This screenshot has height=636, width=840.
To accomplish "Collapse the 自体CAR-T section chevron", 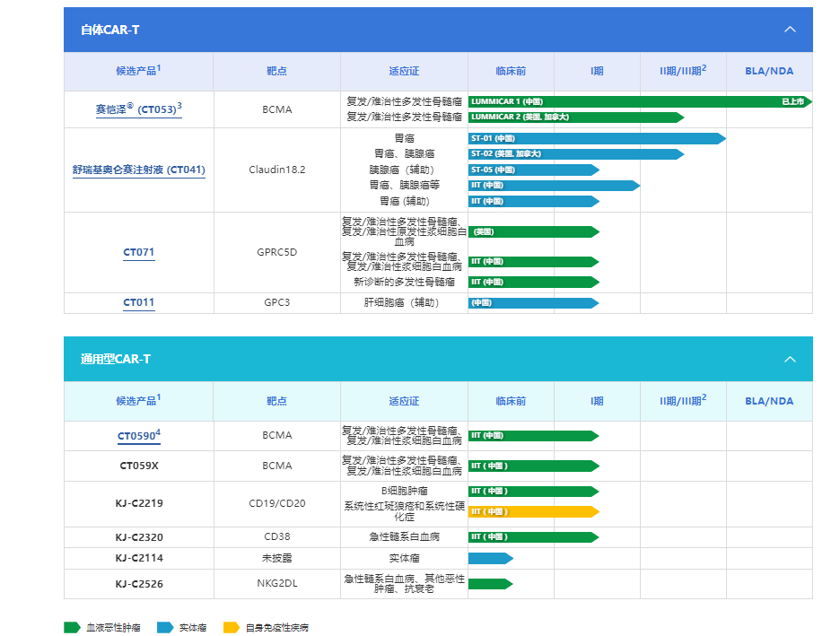I will point(790,30).
